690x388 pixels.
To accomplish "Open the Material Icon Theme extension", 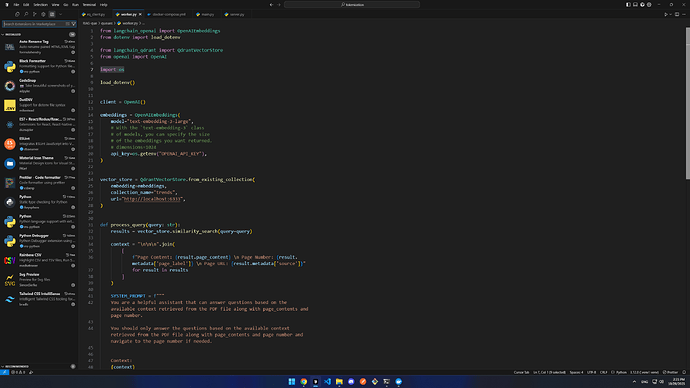I will 39,163.
